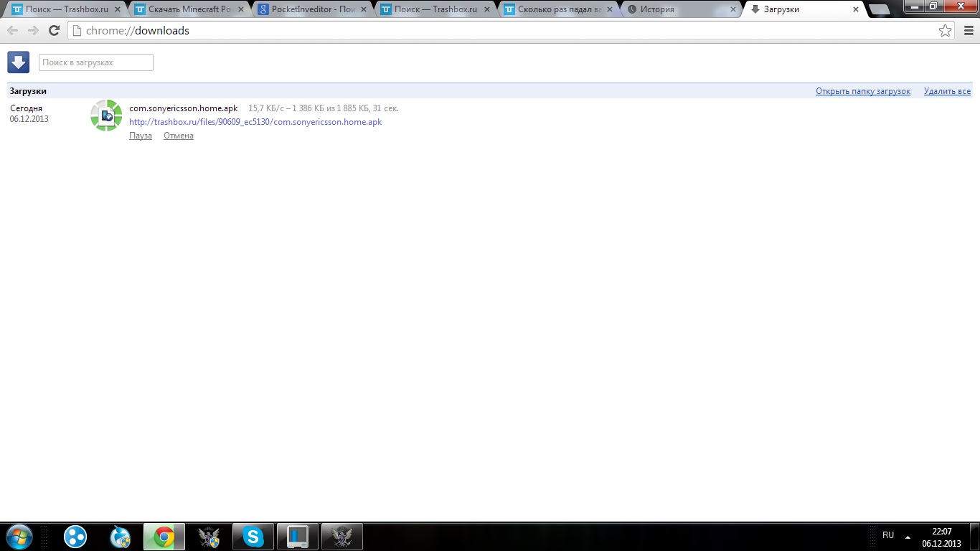The height and width of the screenshot is (551, 980).
Task: Open the trashbox.ru apk source URL
Action: [x=255, y=122]
